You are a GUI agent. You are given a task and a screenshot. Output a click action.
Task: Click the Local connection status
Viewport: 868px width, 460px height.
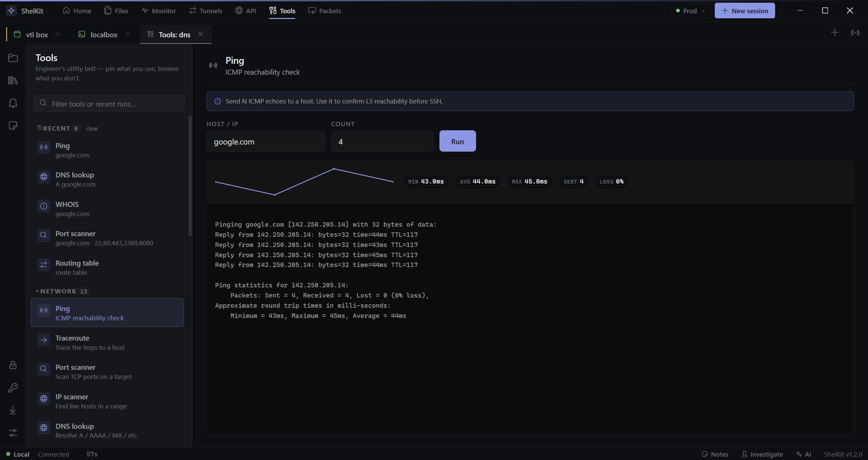tap(18, 454)
